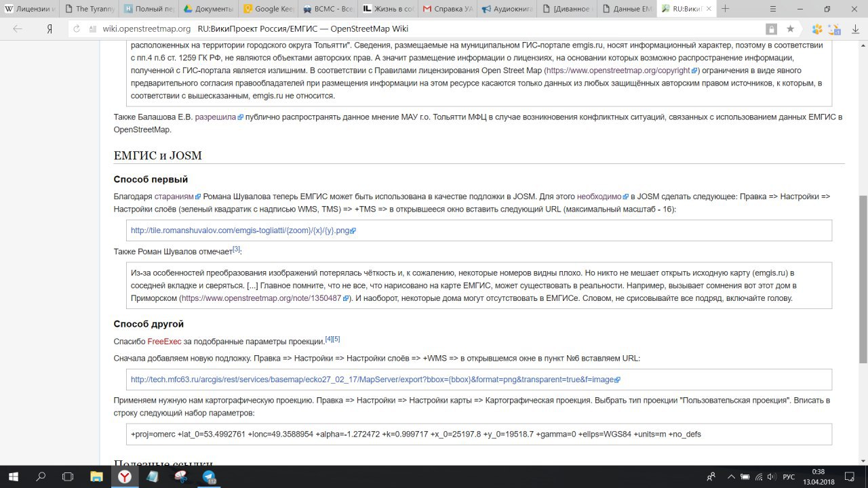The width and height of the screenshot is (868, 488).
Task: Bookmark the page with the star icon
Action: [790, 29]
